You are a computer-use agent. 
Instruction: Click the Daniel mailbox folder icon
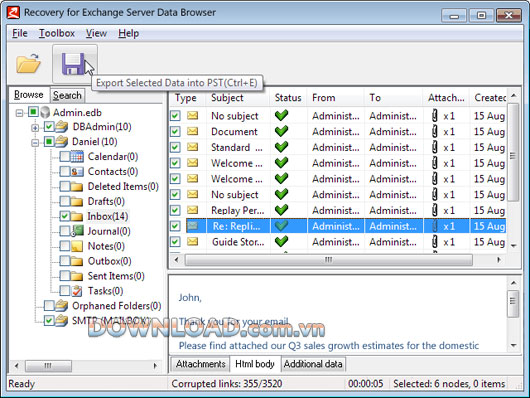pyautogui.click(x=62, y=141)
